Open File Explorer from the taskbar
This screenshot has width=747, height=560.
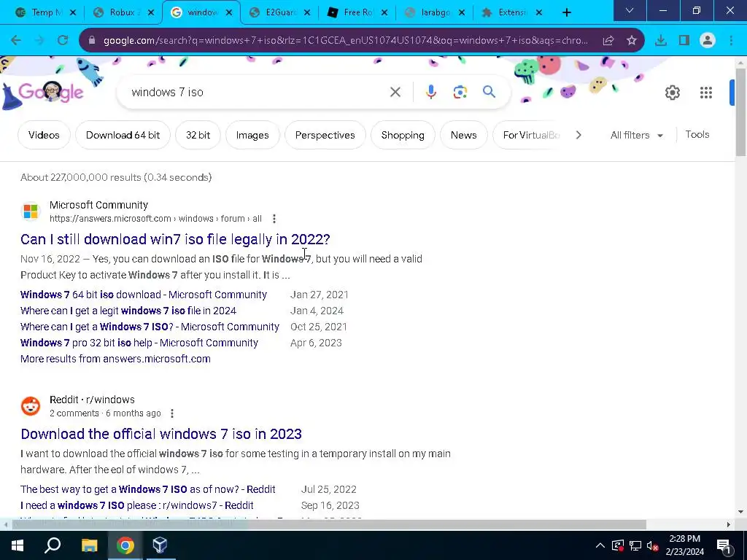pos(89,545)
